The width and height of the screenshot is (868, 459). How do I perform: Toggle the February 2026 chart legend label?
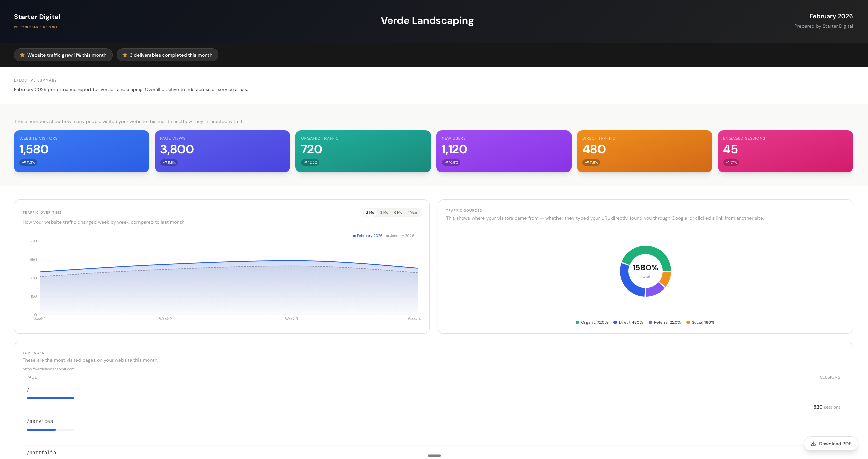click(370, 236)
